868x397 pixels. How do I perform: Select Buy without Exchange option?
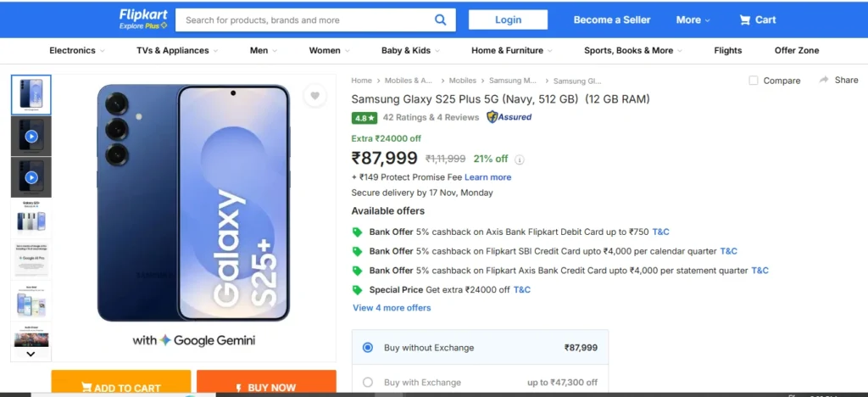(367, 347)
